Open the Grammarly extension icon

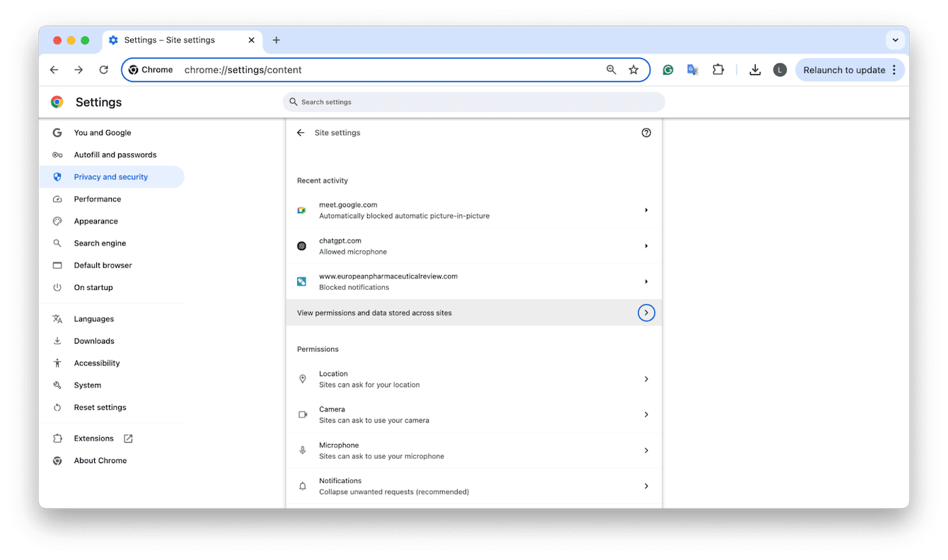tap(668, 69)
